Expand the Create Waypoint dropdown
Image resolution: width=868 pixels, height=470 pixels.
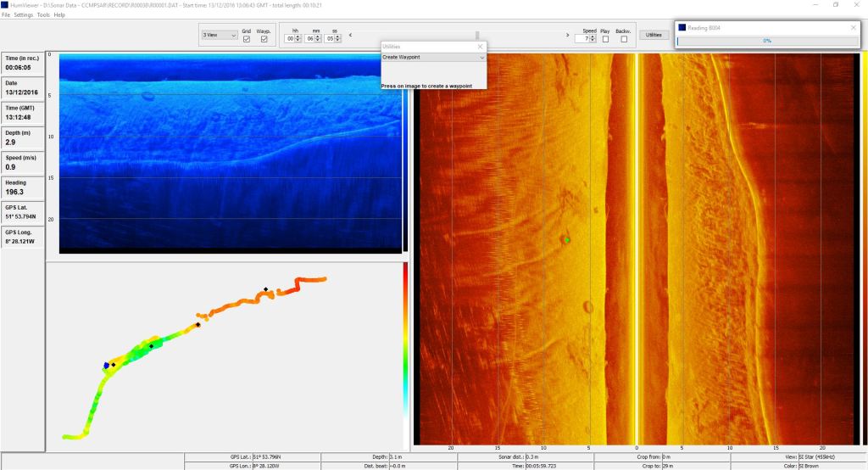(481, 57)
